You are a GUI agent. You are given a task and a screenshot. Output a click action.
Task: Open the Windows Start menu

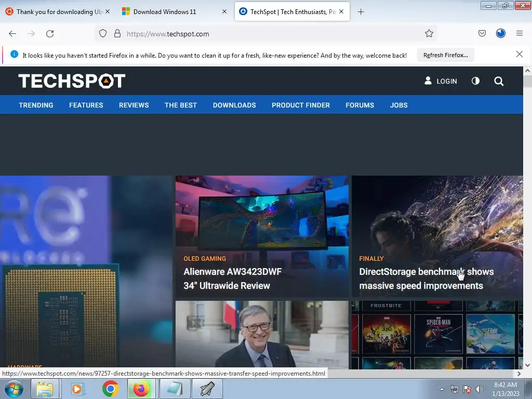[x=14, y=389]
